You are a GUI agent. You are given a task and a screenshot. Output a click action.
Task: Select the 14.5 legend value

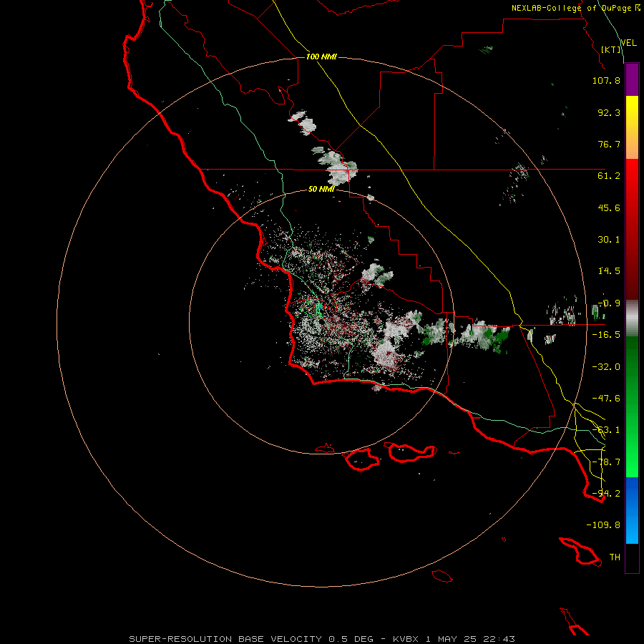point(609,271)
